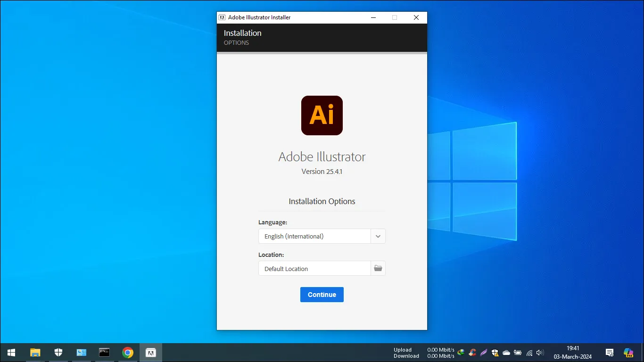Click the Adobe installer taskbar icon
This screenshot has height=362, width=644.
[151, 353]
